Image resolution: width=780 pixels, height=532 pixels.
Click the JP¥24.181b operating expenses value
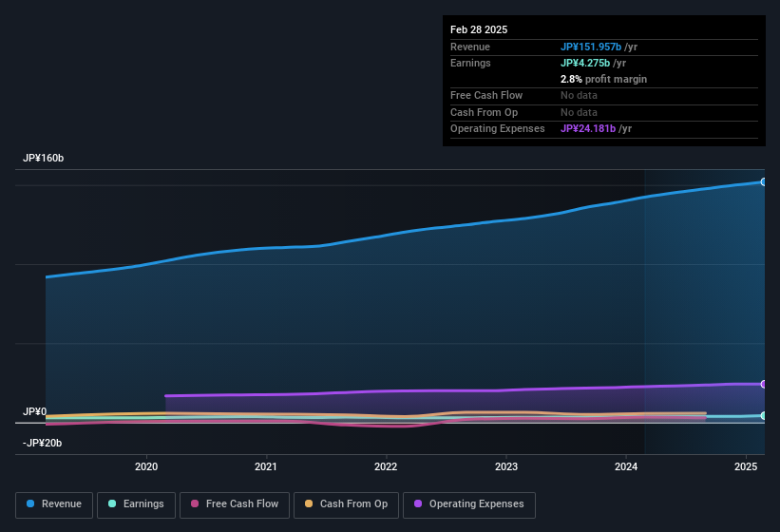click(588, 129)
